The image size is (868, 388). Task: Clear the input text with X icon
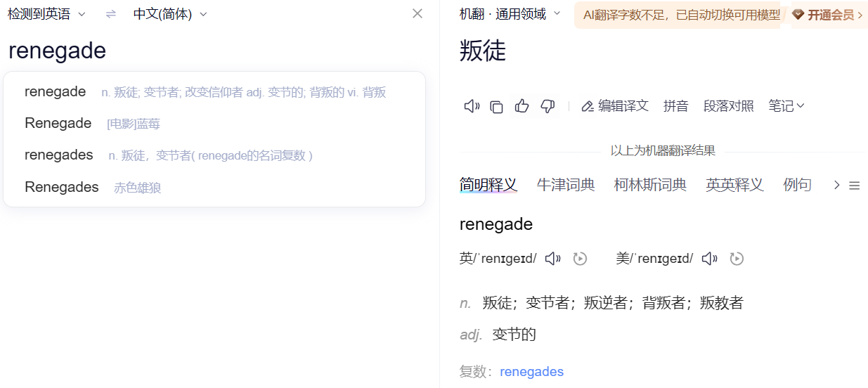(417, 13)
